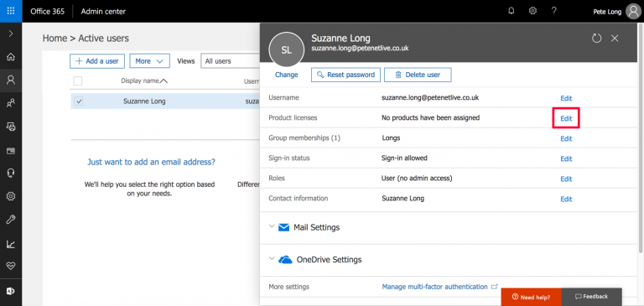Screen dimensions: 644x306
Task: Edit the Username field
Action: click(x=566, y=98)
